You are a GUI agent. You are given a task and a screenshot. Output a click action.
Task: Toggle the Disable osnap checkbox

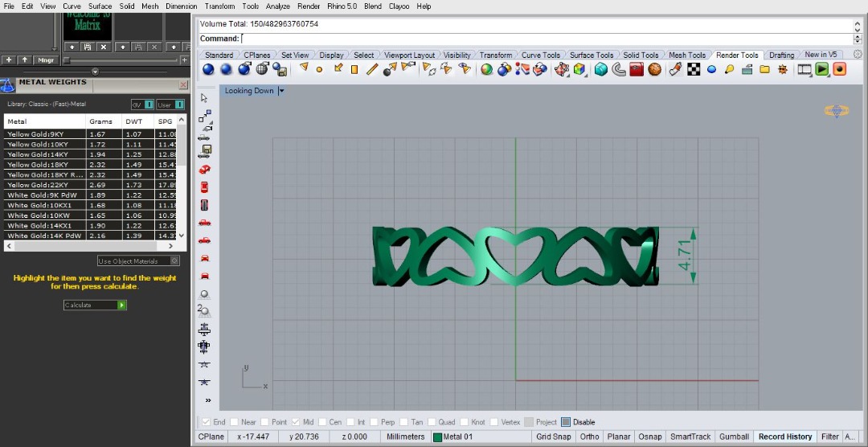tap(566, 422)
